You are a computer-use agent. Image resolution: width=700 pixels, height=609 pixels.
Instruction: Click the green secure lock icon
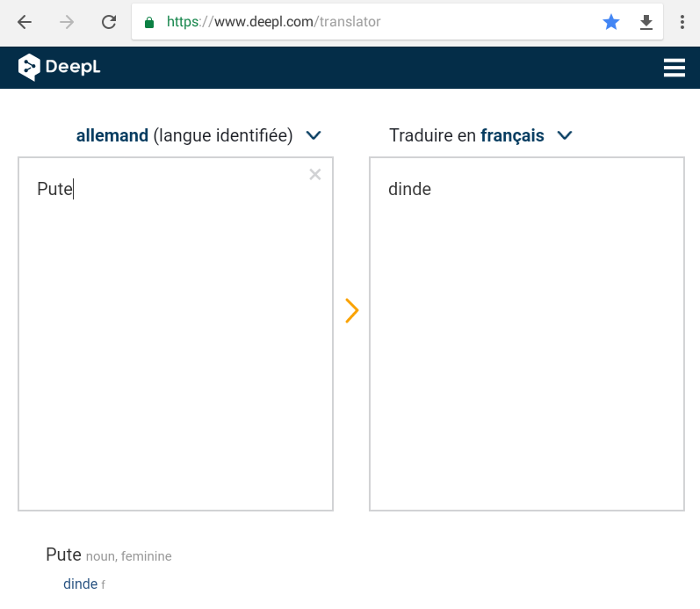149,22
